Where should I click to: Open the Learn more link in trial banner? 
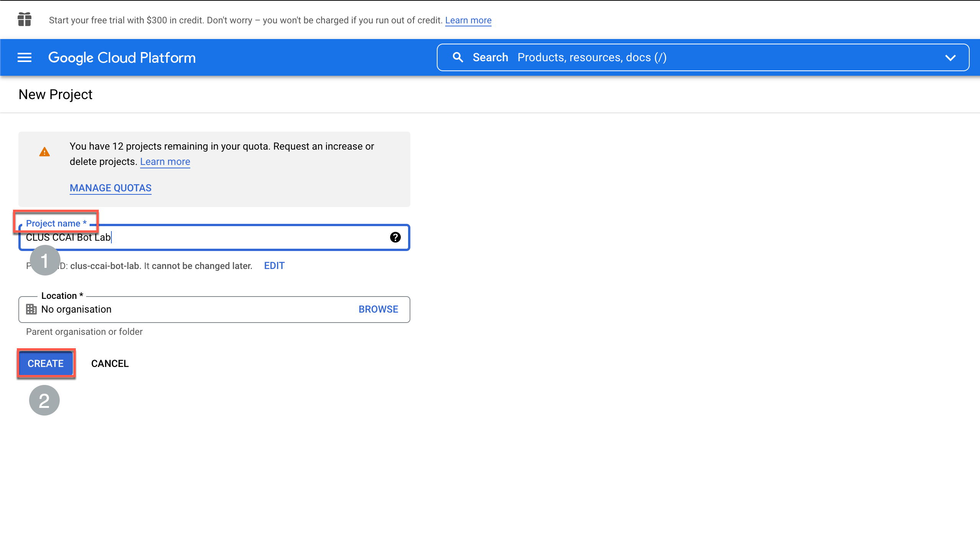[x=468, y=20]
